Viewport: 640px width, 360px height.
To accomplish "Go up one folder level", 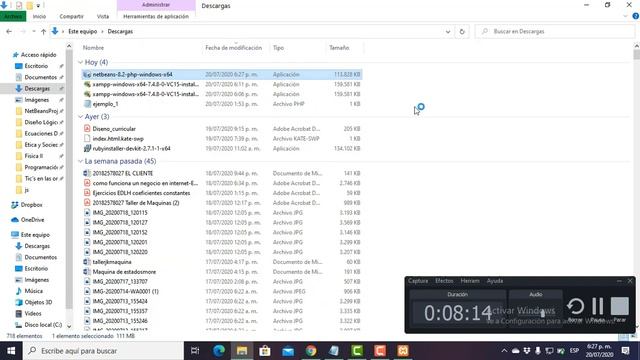I will point(43,31).
